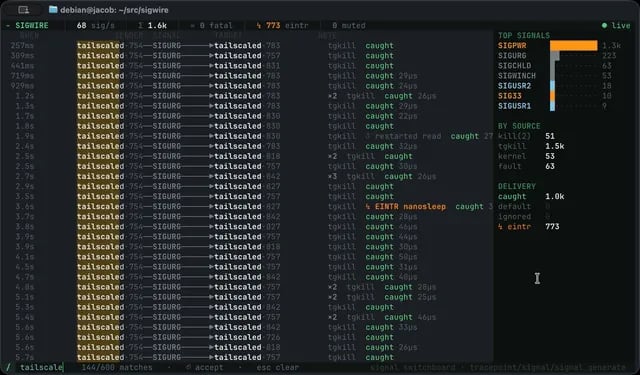Click target tailscaled in the 5.1s row

click(238, 297)
